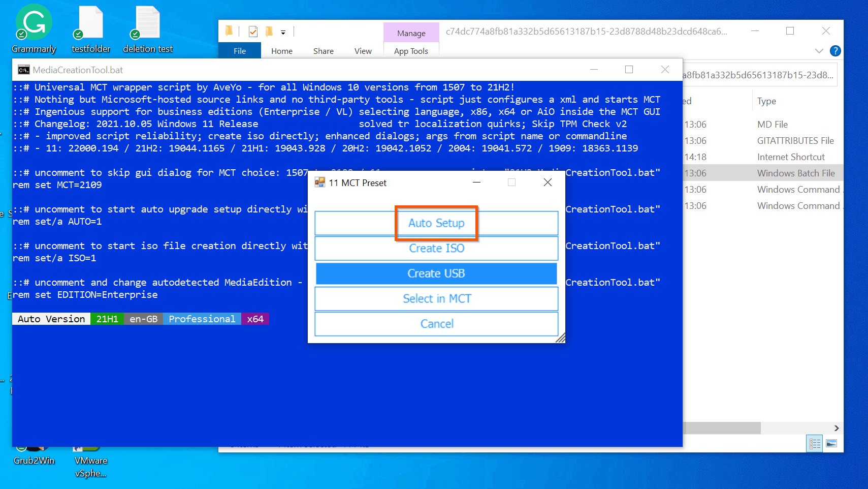Click the File Explorer help question mark icon
The image size is (868, 489).
pos(835,51)
